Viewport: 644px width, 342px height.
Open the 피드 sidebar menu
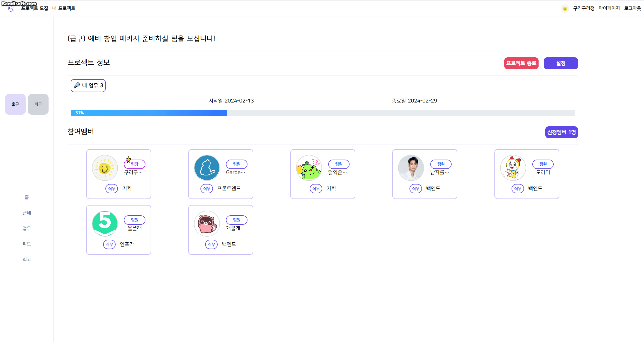point(26,244)
